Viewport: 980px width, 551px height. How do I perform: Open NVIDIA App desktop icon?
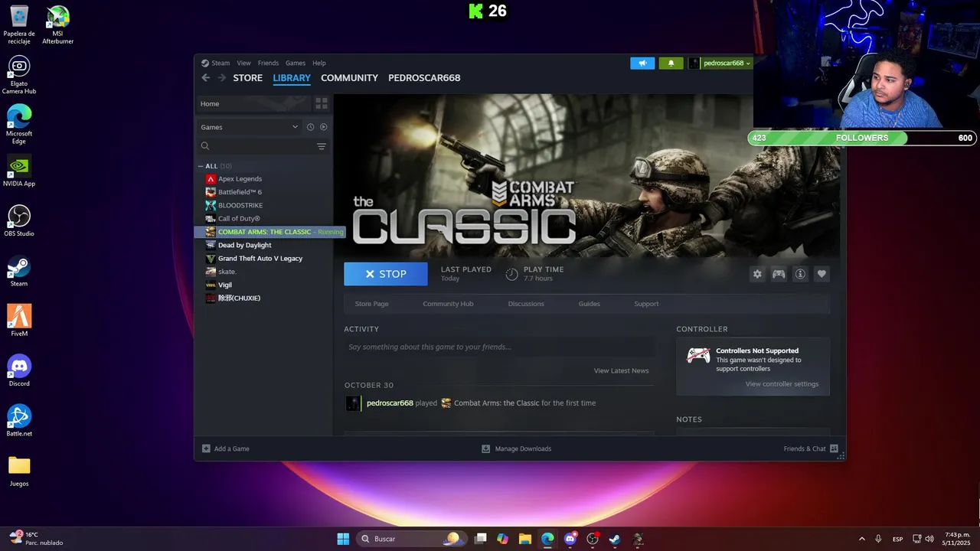(x=19, y=172)
